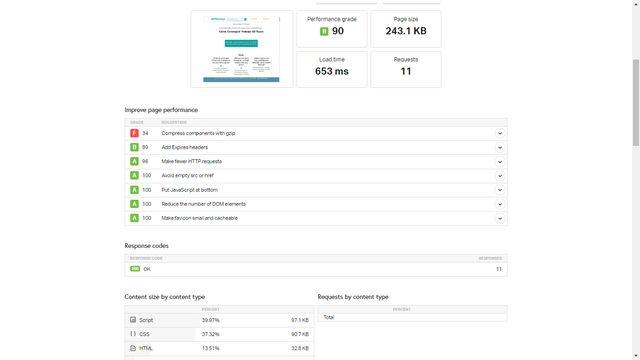Click the vertical scrollbar thumb
640x360 pixels.
(636, 102)
